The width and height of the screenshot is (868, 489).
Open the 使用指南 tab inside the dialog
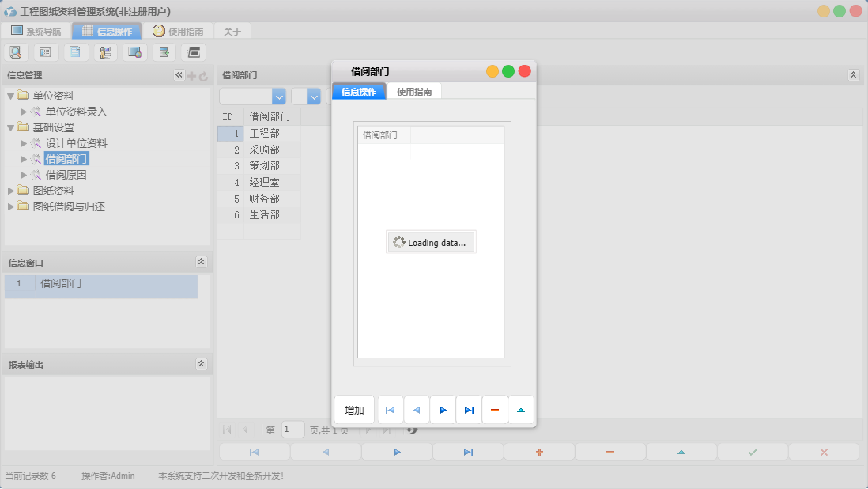point(414,92)
